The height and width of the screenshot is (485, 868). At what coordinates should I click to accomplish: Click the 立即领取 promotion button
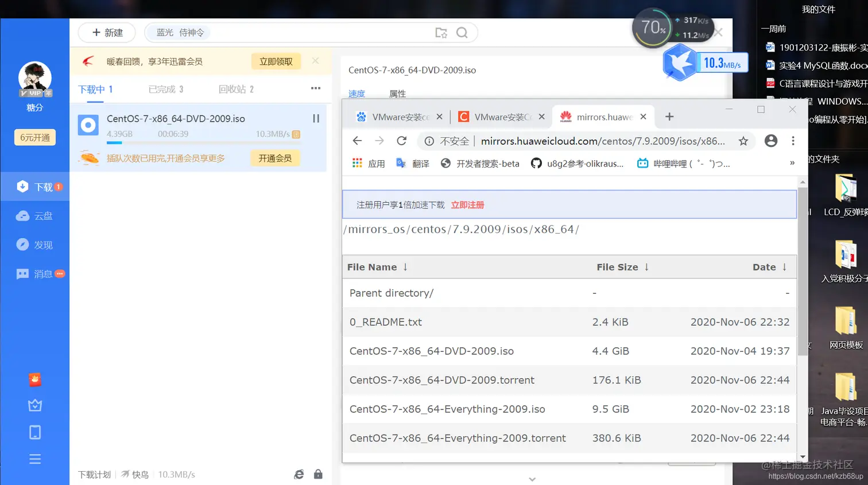coord(276,61)
